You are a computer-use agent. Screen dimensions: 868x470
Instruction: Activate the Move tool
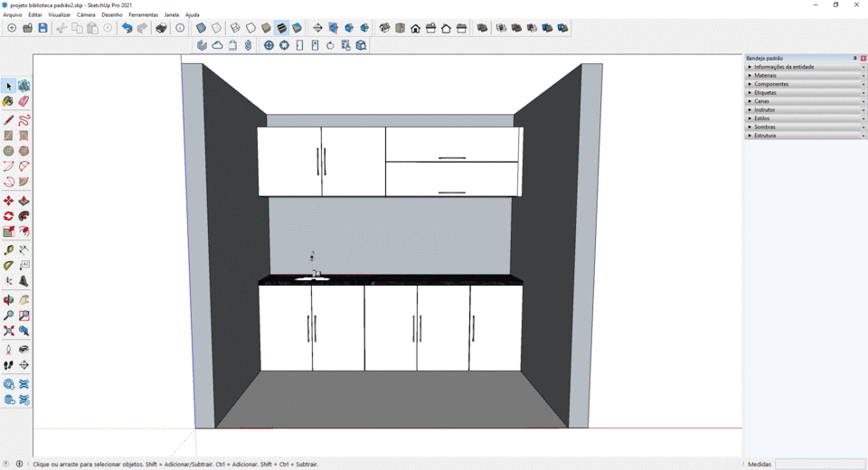(x=8, y=201)
